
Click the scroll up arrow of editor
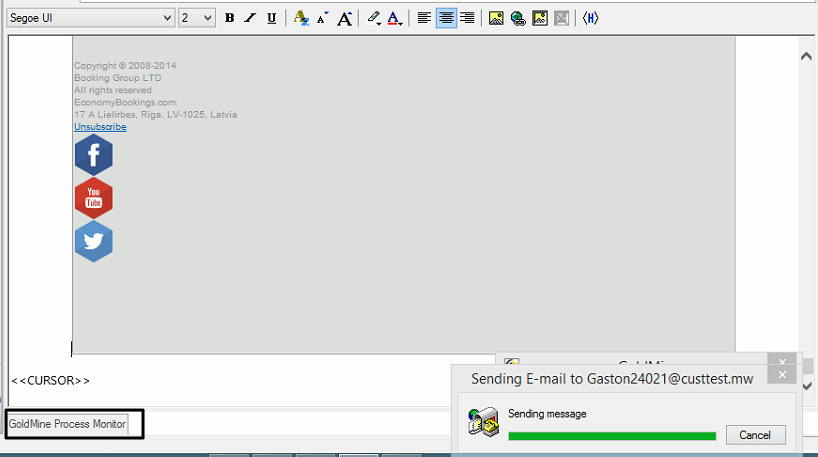pos(807,57)
